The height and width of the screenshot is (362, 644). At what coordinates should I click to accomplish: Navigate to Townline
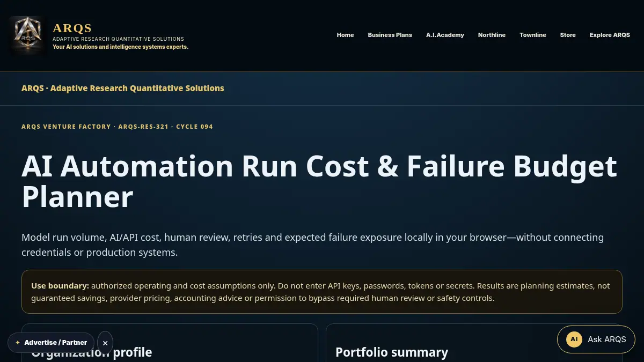click(x=533, y=35)
